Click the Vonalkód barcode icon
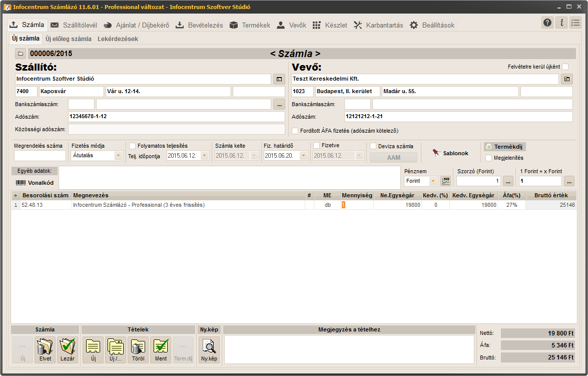This screenshot has width=588, height=376. point(21,183)
